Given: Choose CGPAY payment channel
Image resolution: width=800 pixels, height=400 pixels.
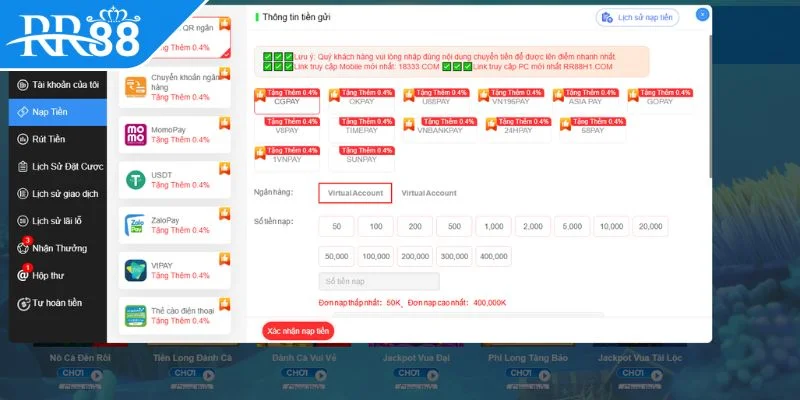Looking at the screenshot, I should pos(287,102).
